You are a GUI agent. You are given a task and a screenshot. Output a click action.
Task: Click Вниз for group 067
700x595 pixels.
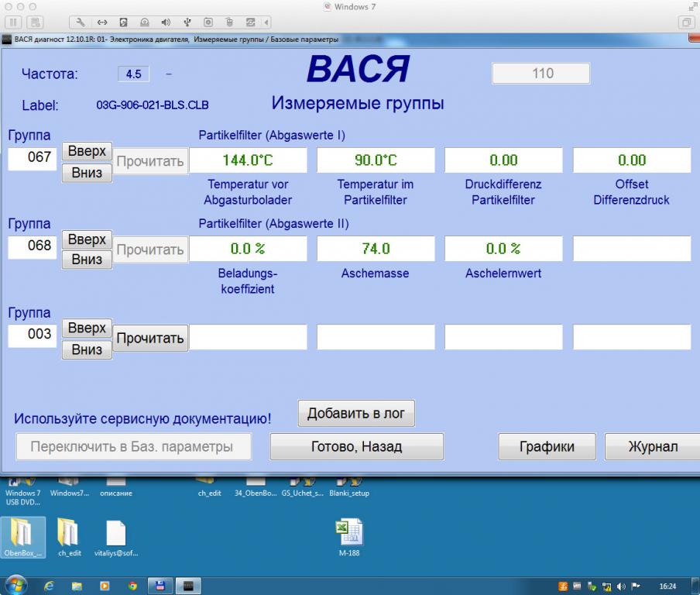(87, 173)
